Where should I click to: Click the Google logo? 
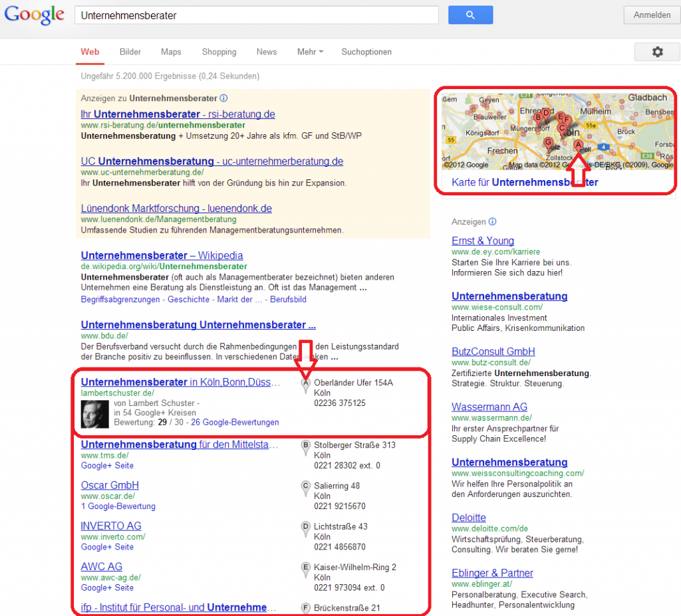pos(35,15)
